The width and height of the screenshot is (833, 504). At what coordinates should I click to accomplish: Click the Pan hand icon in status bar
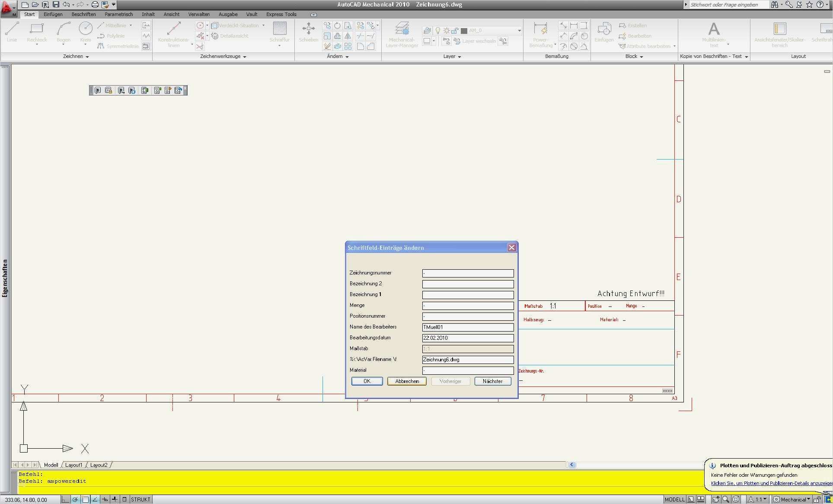coord(716,499)
